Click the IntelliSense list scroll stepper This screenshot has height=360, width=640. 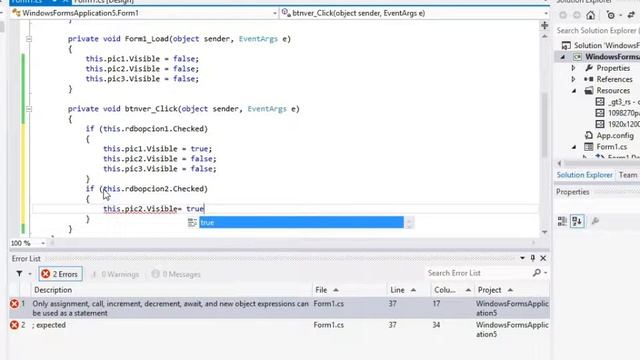pyautogui.click(x=409, y=222)
